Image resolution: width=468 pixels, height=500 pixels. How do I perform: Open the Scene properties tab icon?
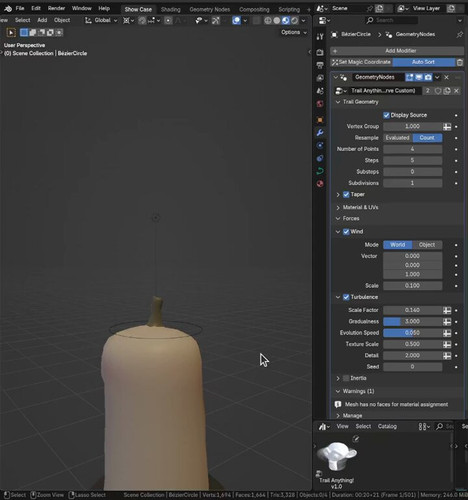click(320, 91)
